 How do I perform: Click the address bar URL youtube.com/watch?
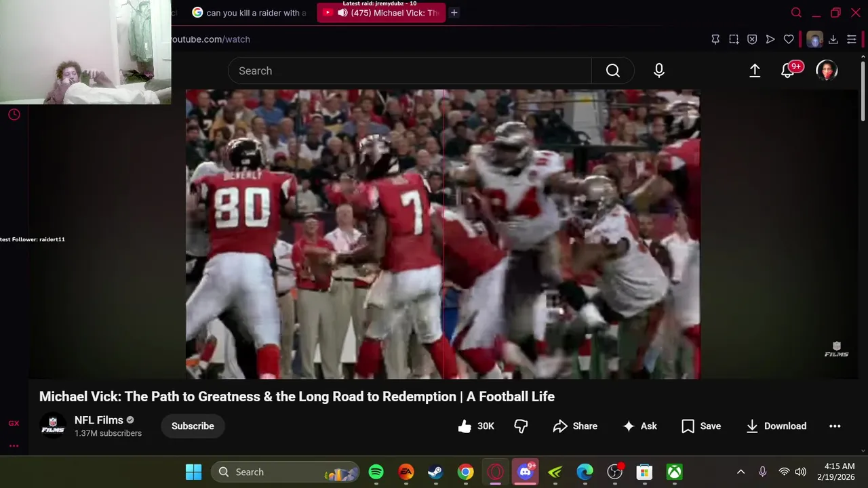[x=210, y=39]
